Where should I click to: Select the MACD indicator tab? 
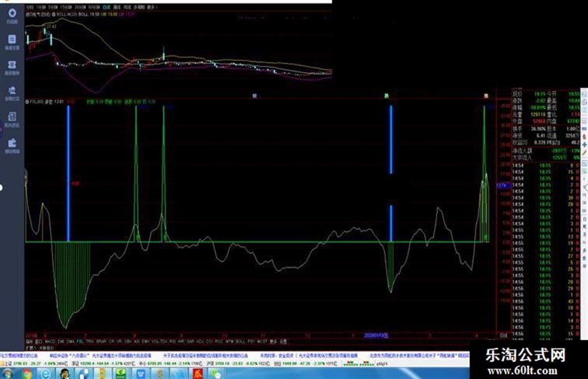[x=50, y=342]
